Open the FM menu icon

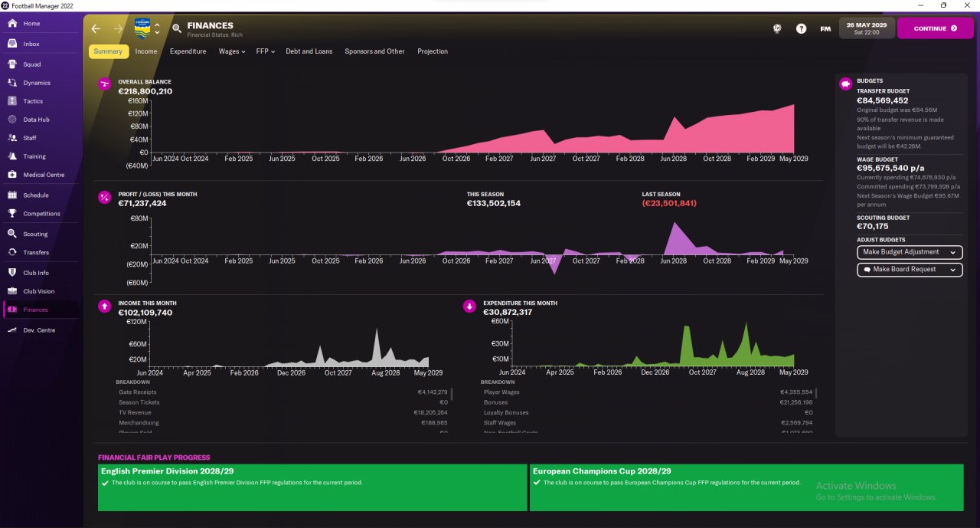[825, 28]
